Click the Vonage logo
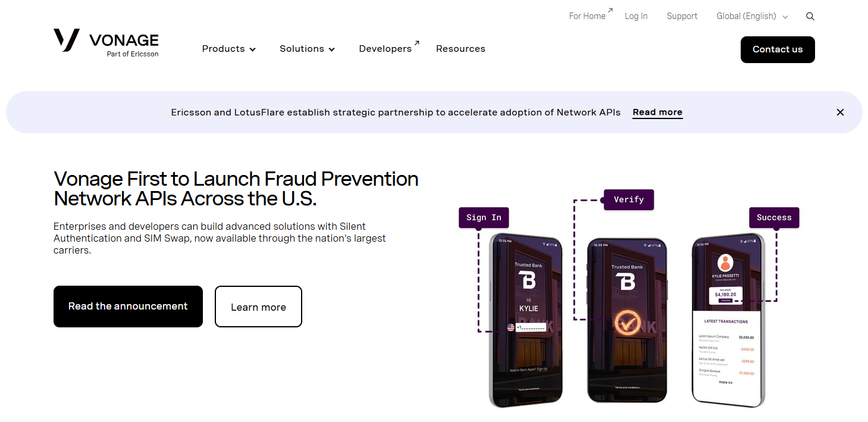The height and width of the screenshot is (422, 868). (105, 43)
